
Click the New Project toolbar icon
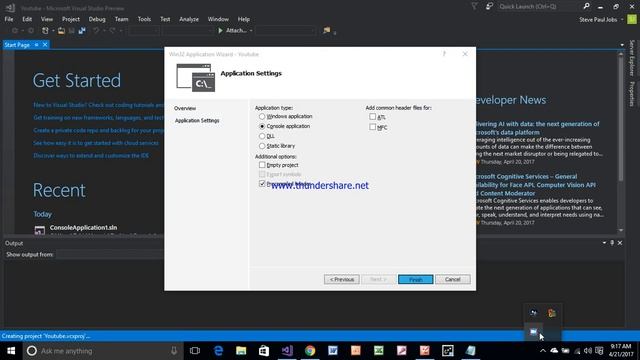click(x=45, y=31)
